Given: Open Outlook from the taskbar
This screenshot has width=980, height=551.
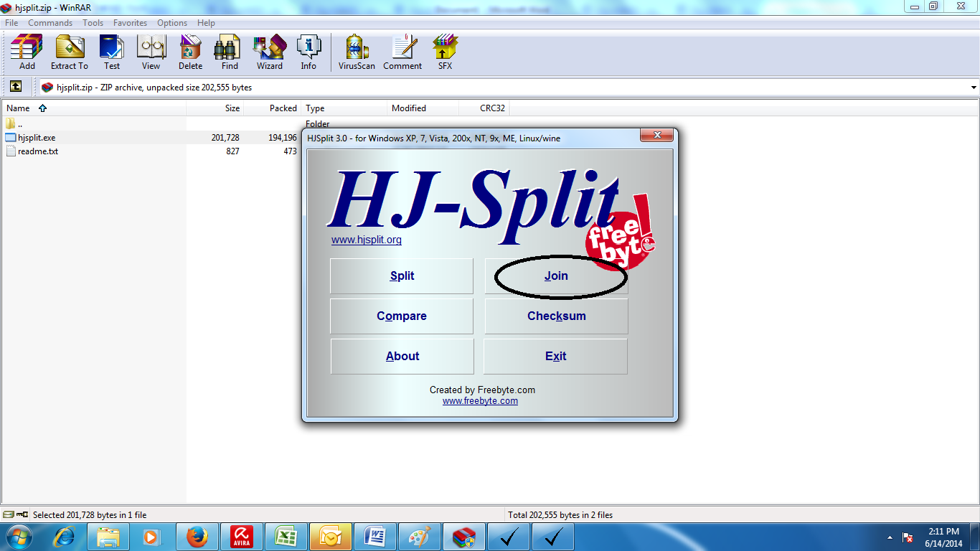Looking at the screenshot, I should 331,537.
